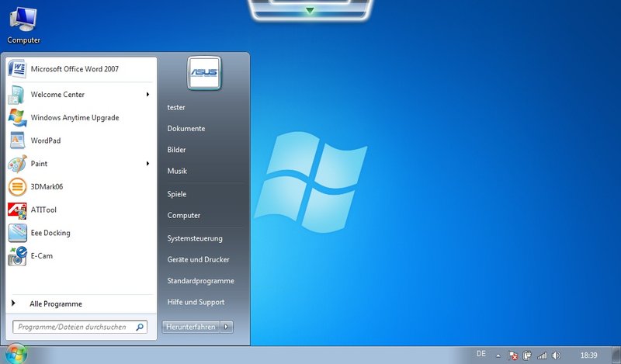The width and height of the screenshot is (621, 364).
Task: Click the Windows Start orb
Action: 16,354
